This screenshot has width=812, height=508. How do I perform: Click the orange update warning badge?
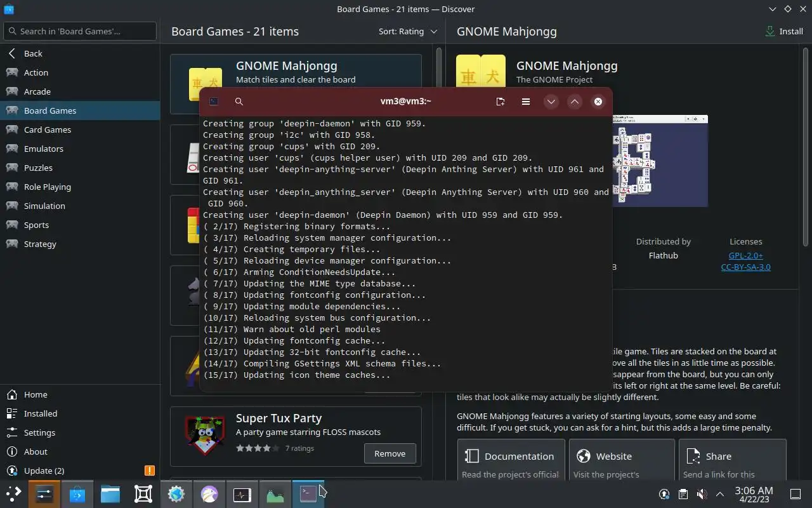(x=150, y=471)
